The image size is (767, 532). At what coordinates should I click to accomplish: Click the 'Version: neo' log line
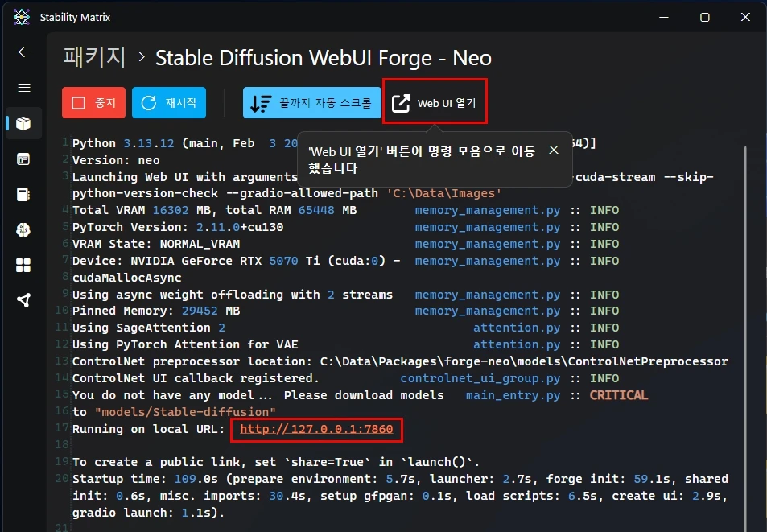tap(116, 160)
